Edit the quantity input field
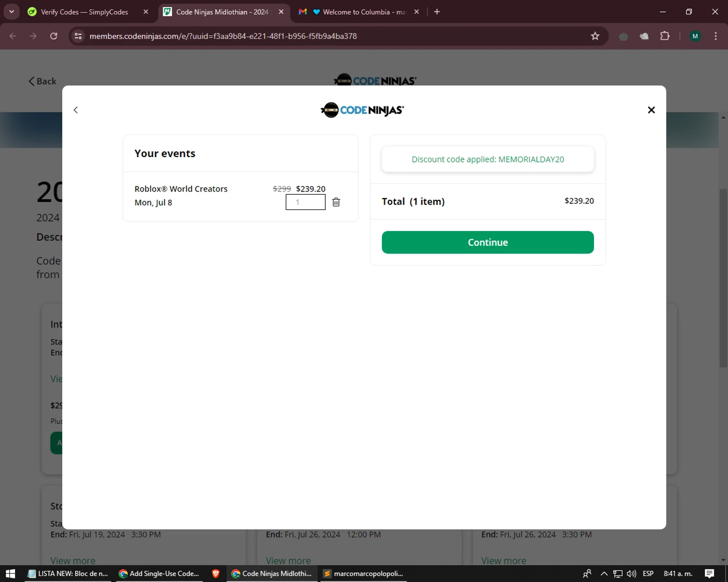This screenshot has width=728, height=582. tap(305, 202)
